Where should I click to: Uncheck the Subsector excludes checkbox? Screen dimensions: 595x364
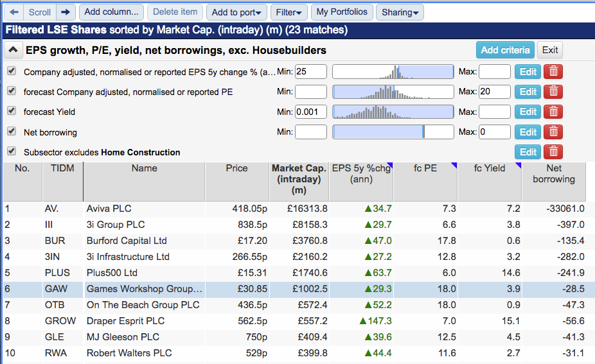[12, 152]
